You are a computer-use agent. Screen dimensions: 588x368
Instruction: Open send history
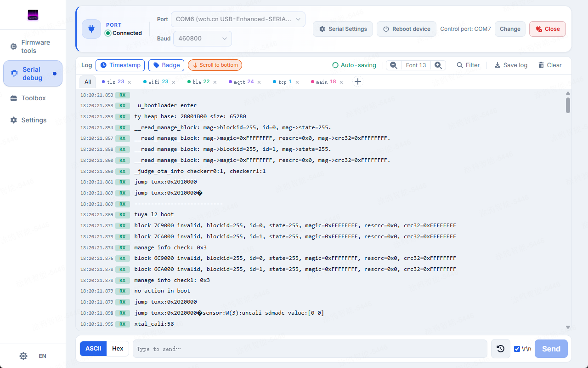(x=501, y=349)
